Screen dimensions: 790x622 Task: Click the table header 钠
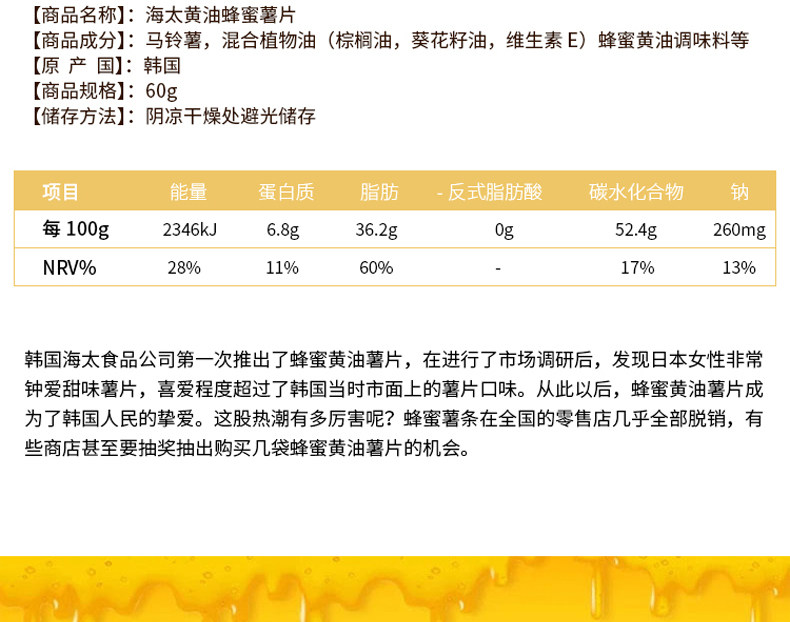[740, 192]
